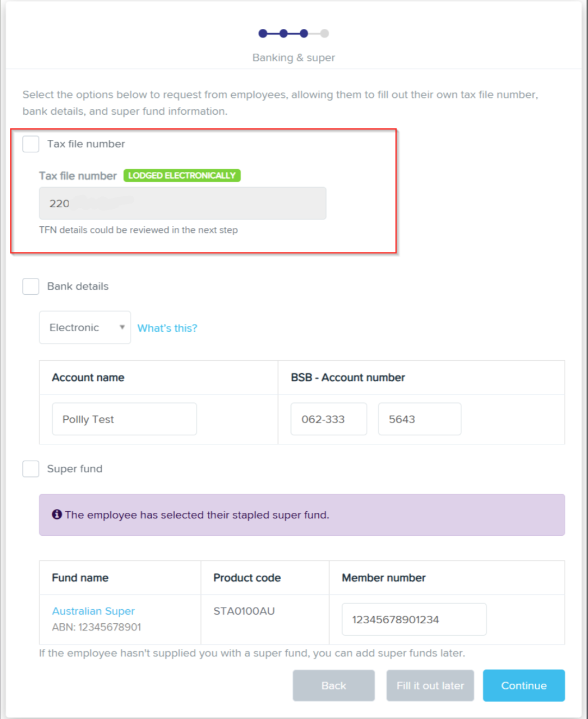Click the first progress step dot
This screenshot has width=588, height=719.
click(x=263, y=34)
